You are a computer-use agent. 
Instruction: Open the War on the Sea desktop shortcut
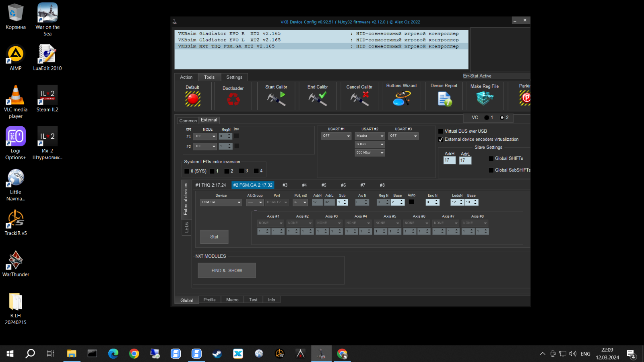[x=47, y=19]
